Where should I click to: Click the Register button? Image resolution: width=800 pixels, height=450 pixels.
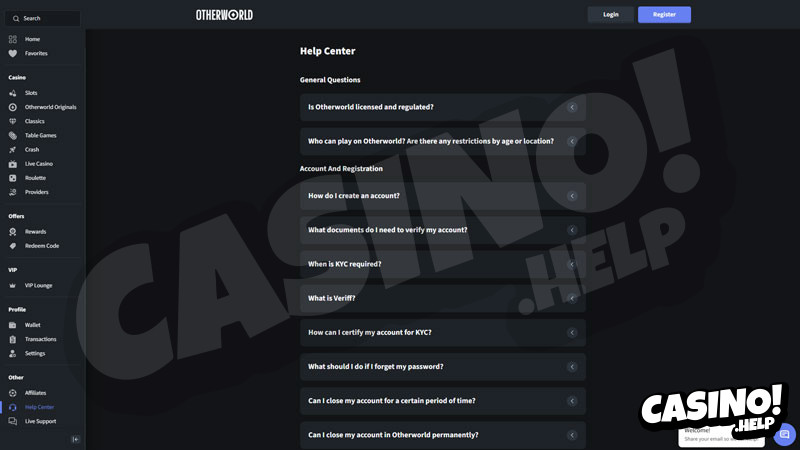664,15
